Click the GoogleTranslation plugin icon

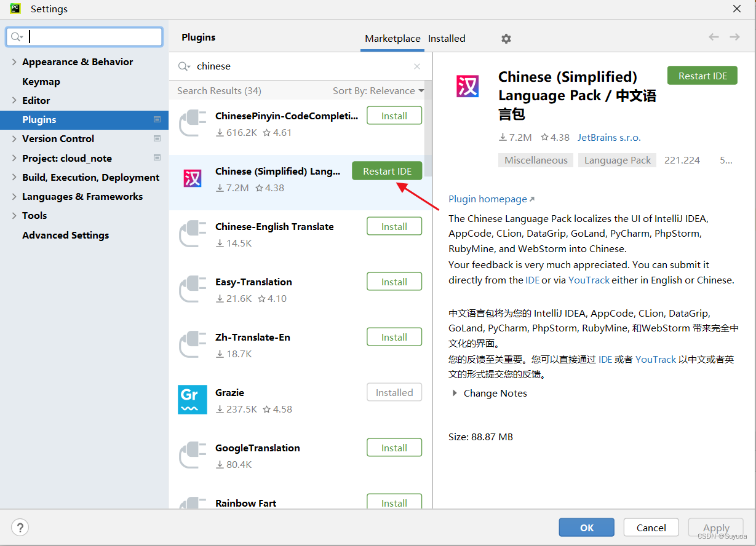(192, 455)
